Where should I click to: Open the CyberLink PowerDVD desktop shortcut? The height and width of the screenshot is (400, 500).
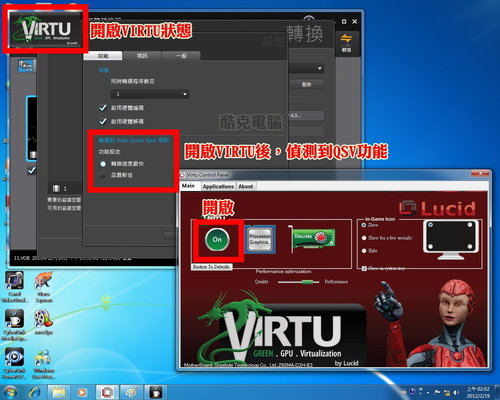pyautogui.click(x=15, y=363)
